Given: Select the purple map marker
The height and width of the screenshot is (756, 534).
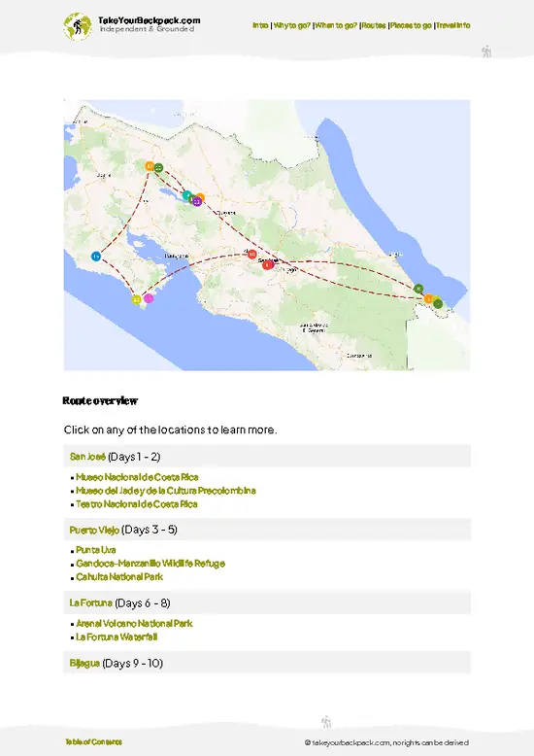Looking at the screenshot, I should (x=196, y=201).
